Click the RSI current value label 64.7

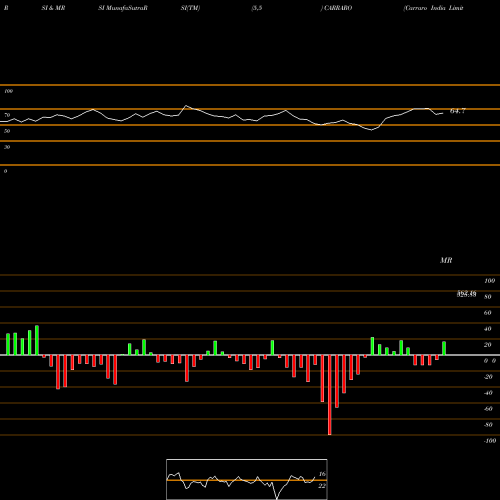458,111
